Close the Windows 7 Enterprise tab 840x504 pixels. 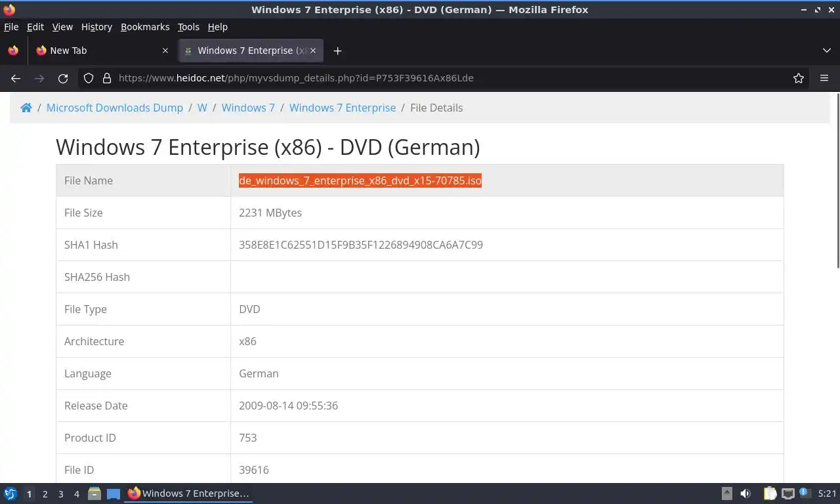pyautogui.click(x=313, y=51)
